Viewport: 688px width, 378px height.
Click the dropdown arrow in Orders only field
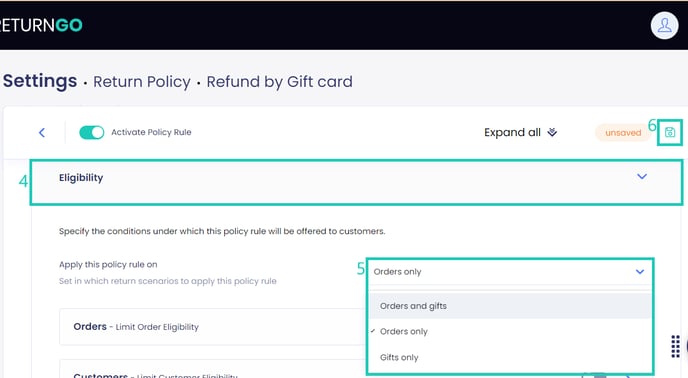point(640,272)
